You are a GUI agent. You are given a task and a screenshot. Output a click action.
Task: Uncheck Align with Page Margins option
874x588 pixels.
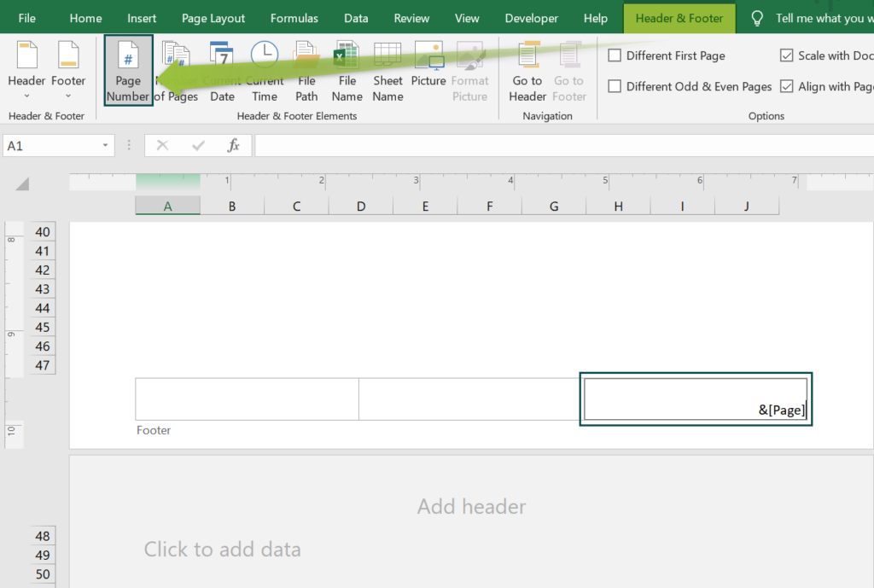point(786,86)
